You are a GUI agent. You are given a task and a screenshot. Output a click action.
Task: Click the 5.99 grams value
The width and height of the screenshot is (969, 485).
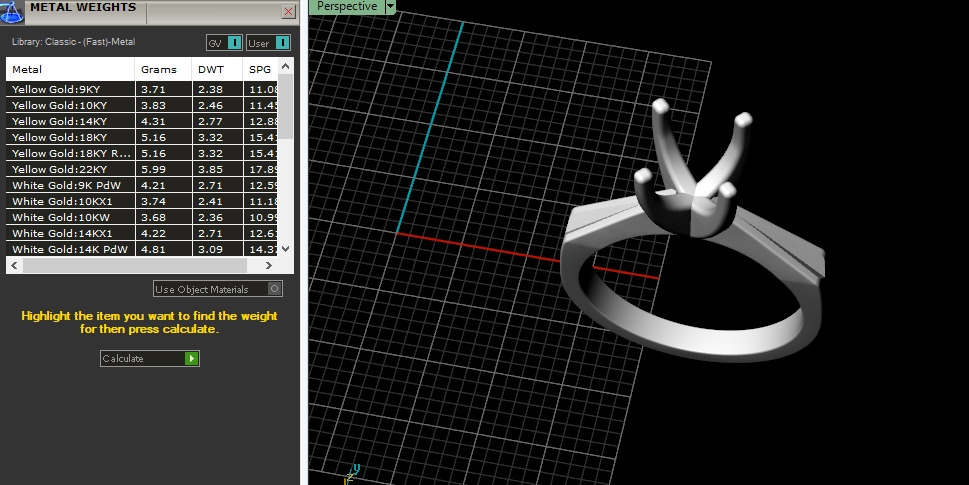[x=153, y=169]
